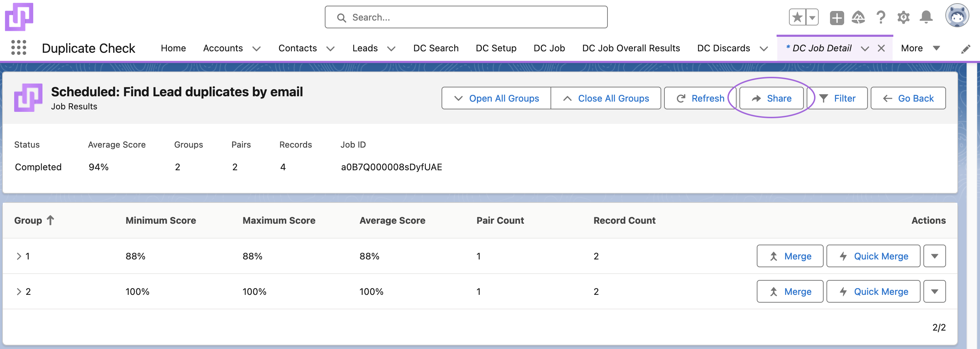Click the 94% average score value
This screenshot has height=349, width=980.
pos(99,167)
